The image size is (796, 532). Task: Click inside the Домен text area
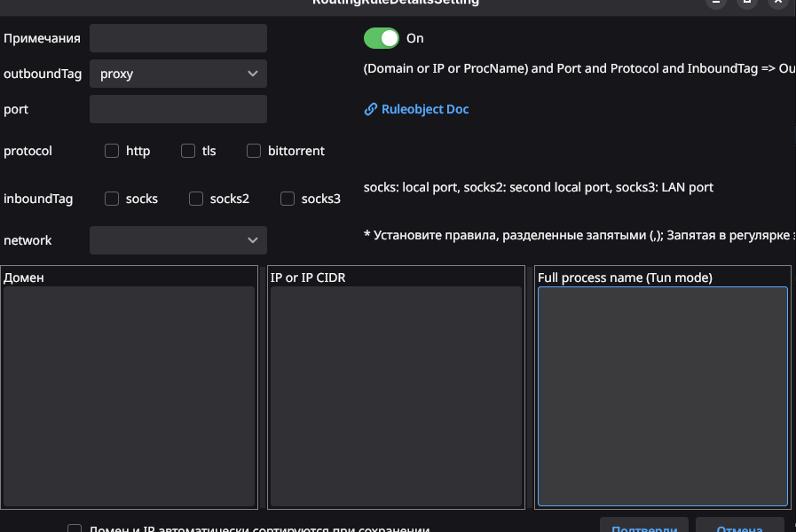[x=129, y=396]
